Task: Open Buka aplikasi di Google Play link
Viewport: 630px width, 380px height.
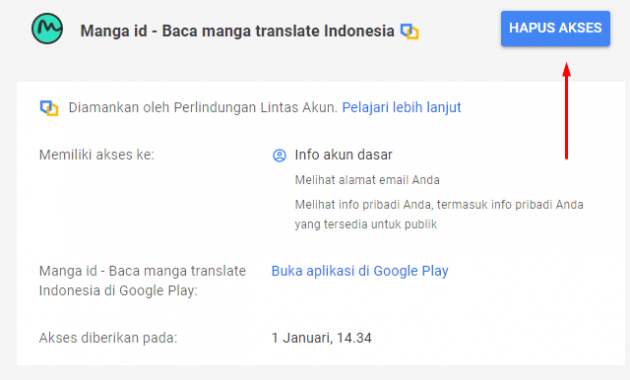Action: [x=360, y=271]
